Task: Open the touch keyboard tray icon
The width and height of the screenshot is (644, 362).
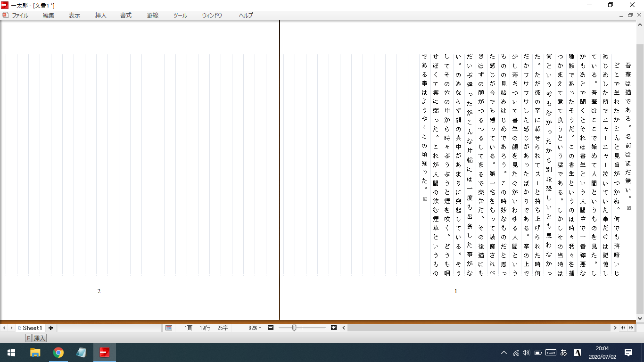Action: pyautogui.click(x=551, y=353)
